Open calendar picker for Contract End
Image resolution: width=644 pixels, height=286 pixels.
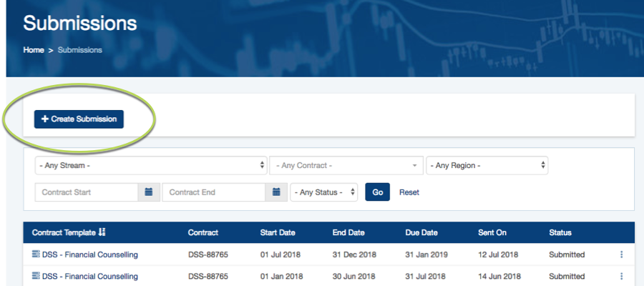pyautogui.click(x=277, y=192)
